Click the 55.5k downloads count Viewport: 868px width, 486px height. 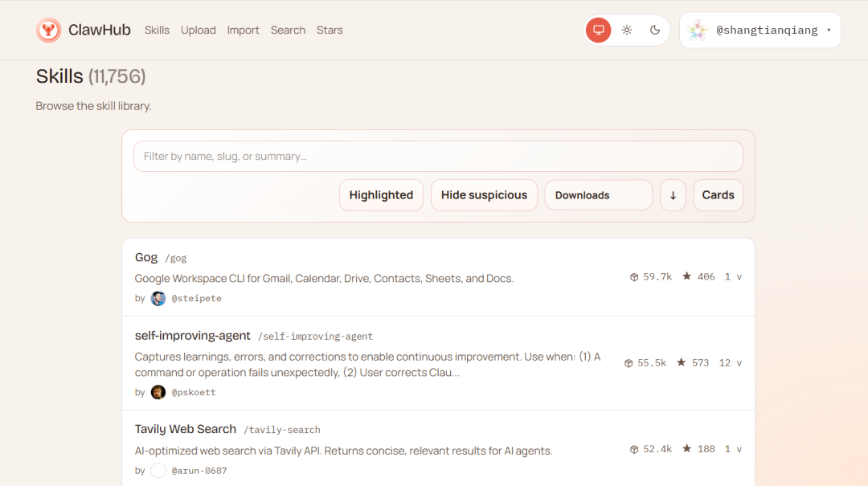[652, 363]
